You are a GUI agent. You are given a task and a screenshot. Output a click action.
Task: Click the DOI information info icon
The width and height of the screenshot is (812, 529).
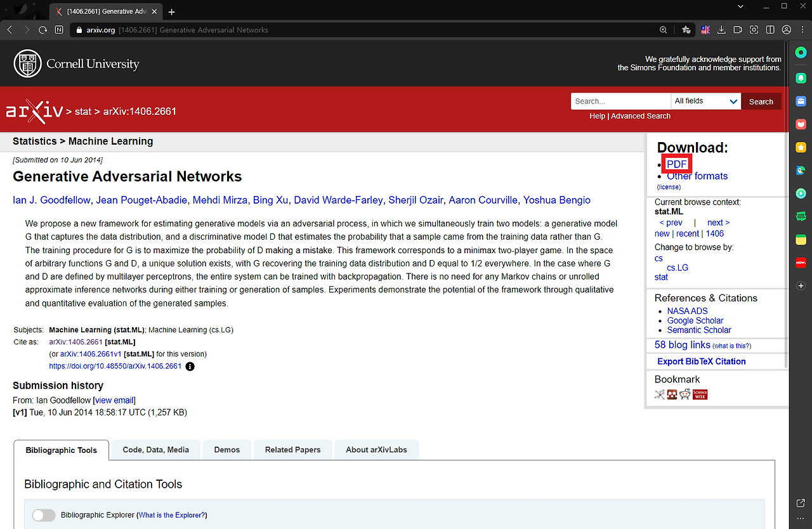point(190,366)
